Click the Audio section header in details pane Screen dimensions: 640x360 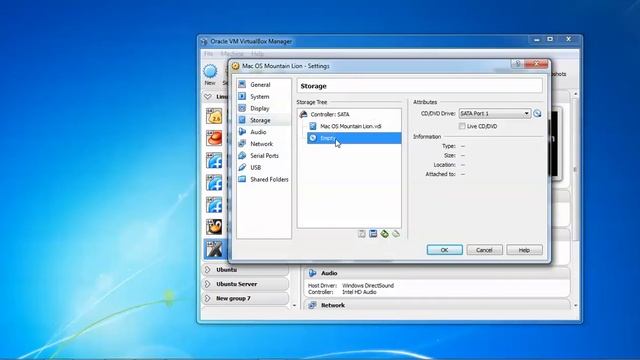329,273
